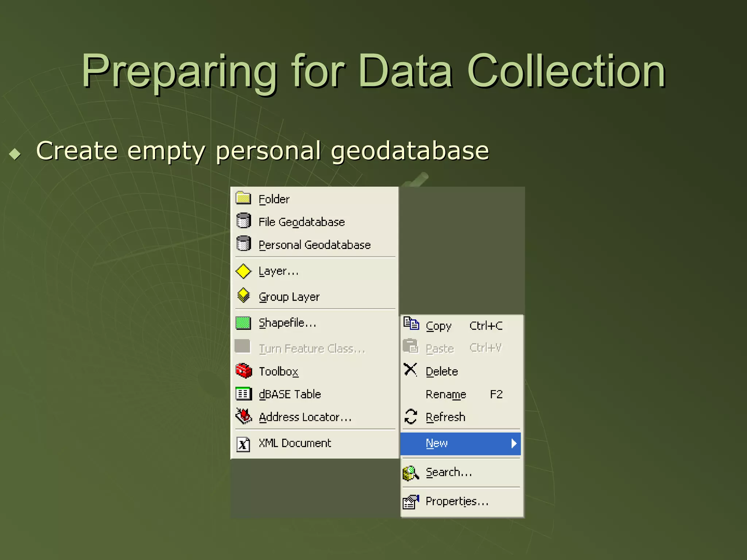Click disabled Turn Feature Class... entry
Screen dimensions: 747x560
pos(315,349)
